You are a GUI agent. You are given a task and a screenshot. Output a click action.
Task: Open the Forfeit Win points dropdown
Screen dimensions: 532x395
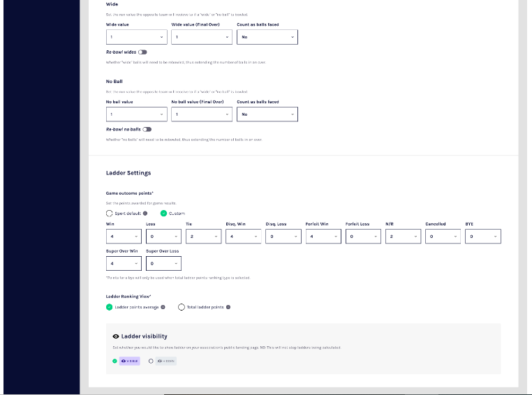pyautogui.click(x=323, y=237)
